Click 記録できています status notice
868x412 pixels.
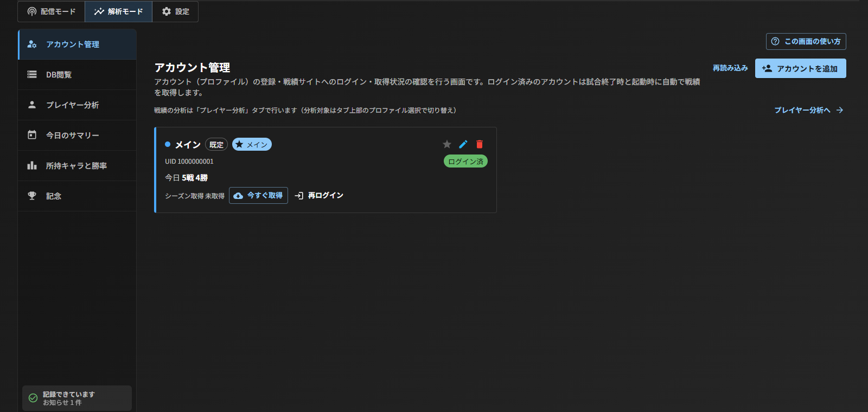pos(76,398)
